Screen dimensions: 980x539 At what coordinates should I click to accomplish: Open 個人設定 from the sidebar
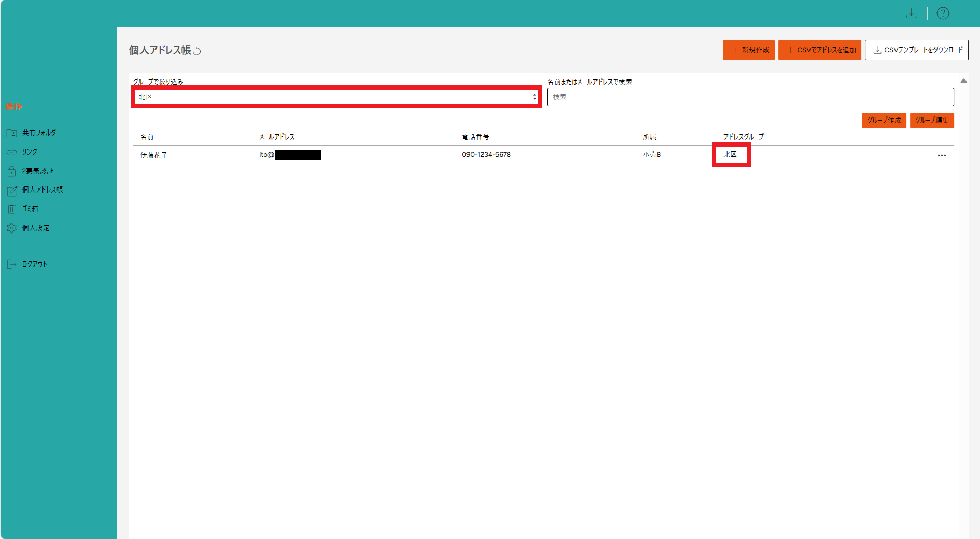pos(36,228)
